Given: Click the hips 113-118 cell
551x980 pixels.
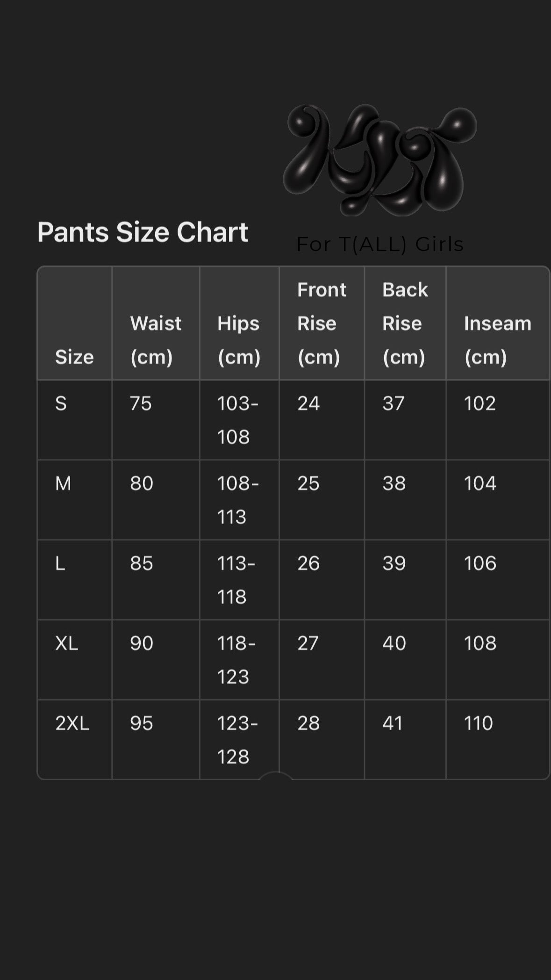Looking at the screenshot, I should (x=236, y=580).
